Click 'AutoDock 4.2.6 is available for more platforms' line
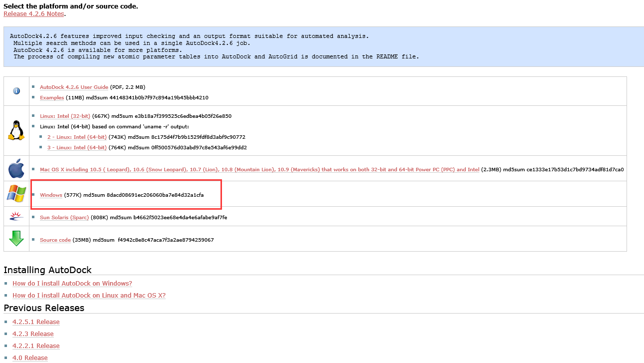 tap(98, 50)
